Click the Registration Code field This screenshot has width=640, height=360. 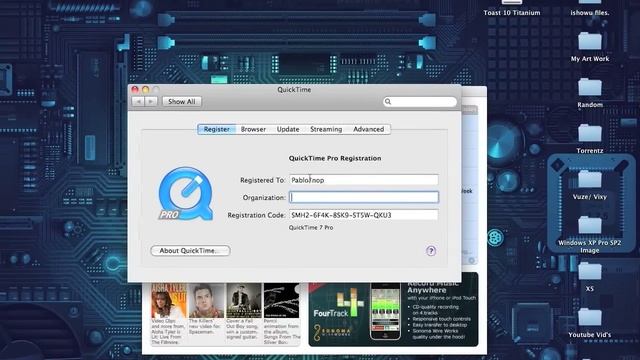pos(364,215)
